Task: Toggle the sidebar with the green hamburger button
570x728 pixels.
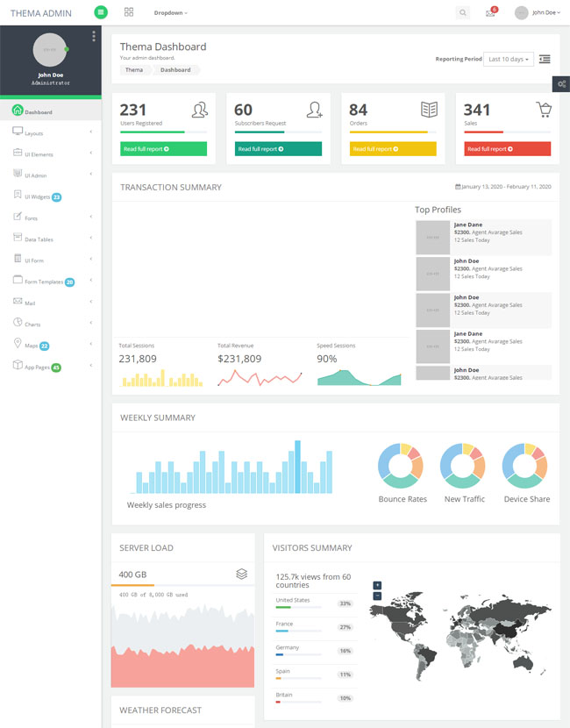Action: click(101, 12)
